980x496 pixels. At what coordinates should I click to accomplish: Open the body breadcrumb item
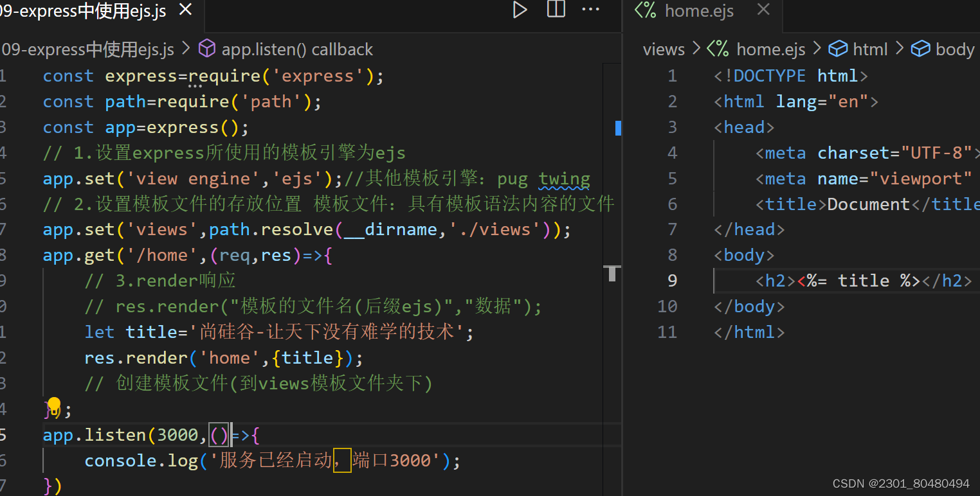click(955, 49)
